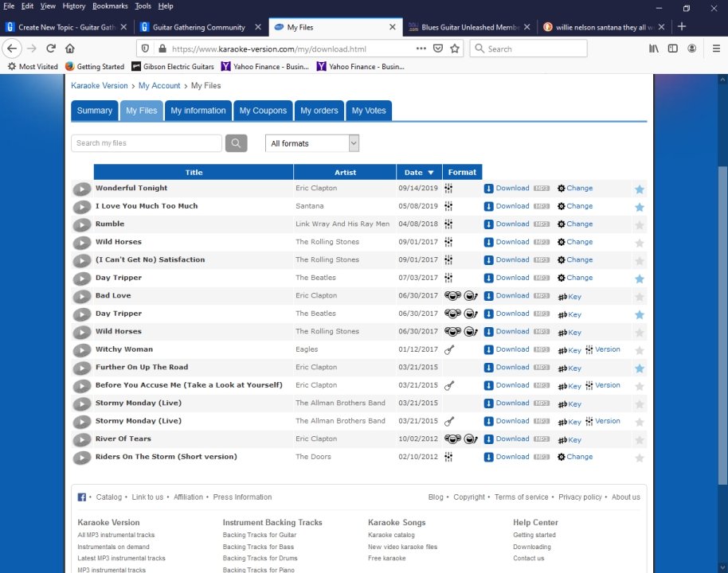The image size is (728, 573).
Task: Click the Firefox home icon
Action: coord(69,49)
